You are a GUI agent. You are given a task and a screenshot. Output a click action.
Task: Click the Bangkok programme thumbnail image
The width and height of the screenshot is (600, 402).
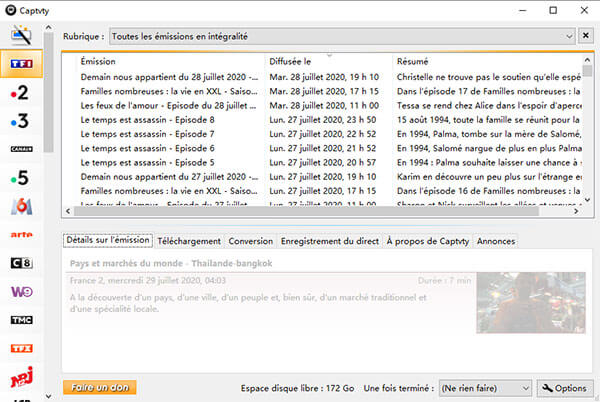pos(531,303)
